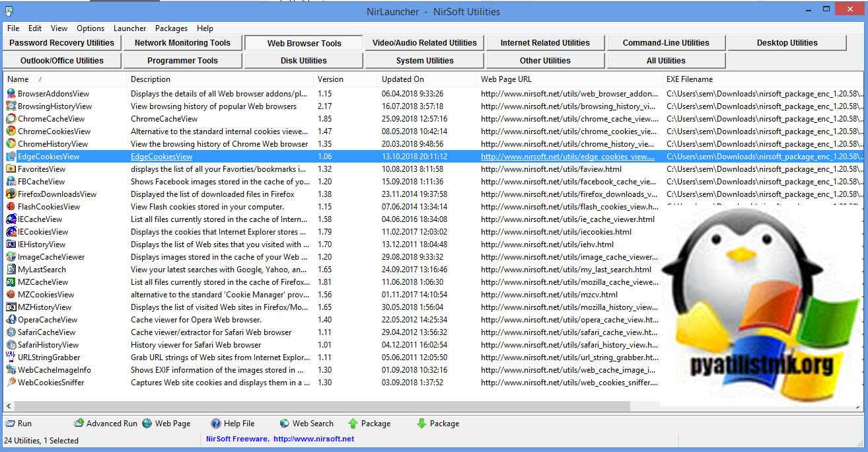Screen dimensions: 868x452
Task: Select the ChromeCacheView icon in list
Action: [x=11, y=119]
